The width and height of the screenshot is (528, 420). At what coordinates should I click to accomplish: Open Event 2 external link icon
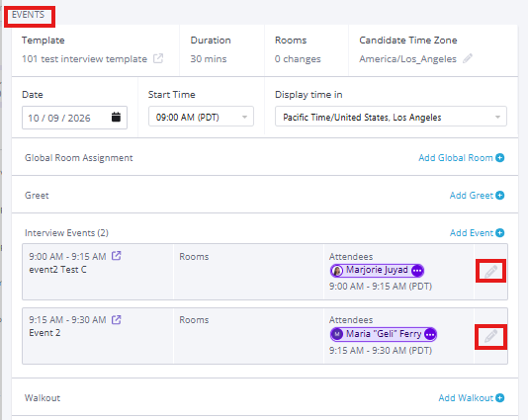[x=116, y=319]
